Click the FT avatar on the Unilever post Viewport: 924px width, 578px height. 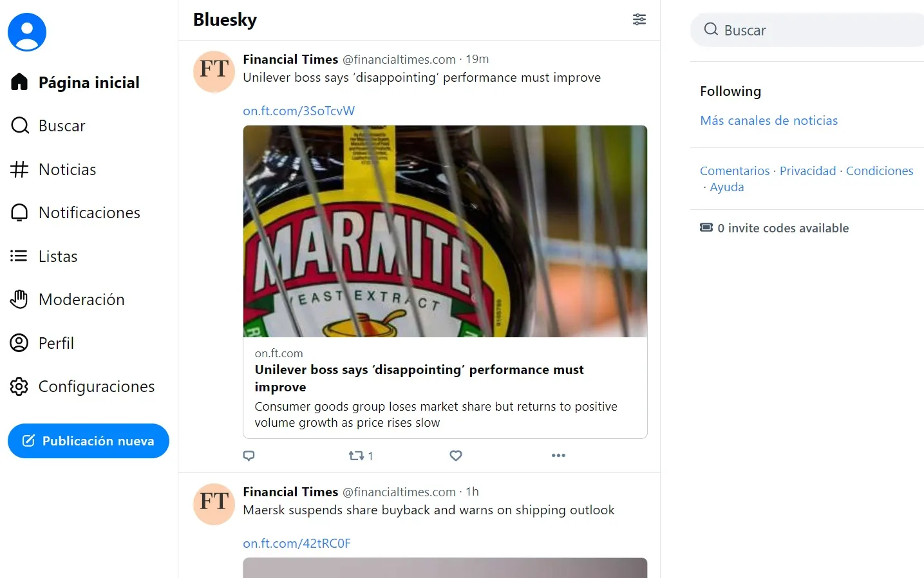pos(214,71)
